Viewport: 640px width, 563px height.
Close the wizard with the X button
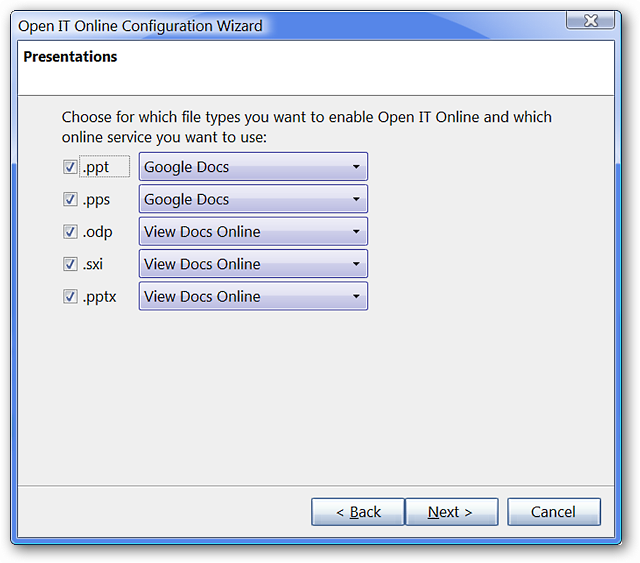(x=590, y=20)
